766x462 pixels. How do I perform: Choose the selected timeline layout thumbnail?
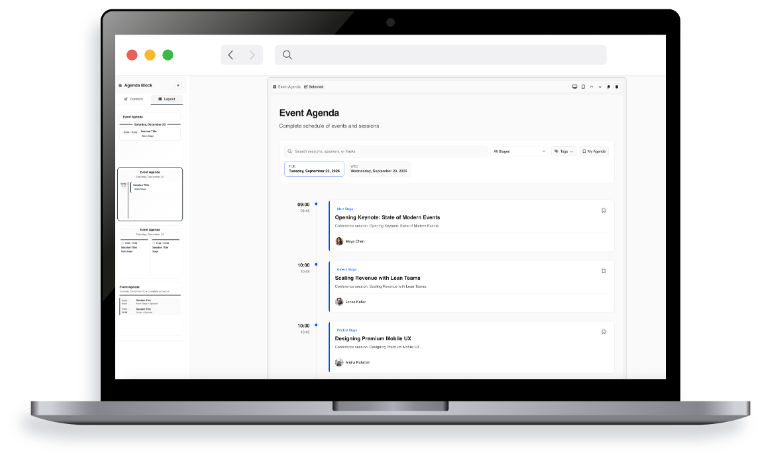click(150, 194)
